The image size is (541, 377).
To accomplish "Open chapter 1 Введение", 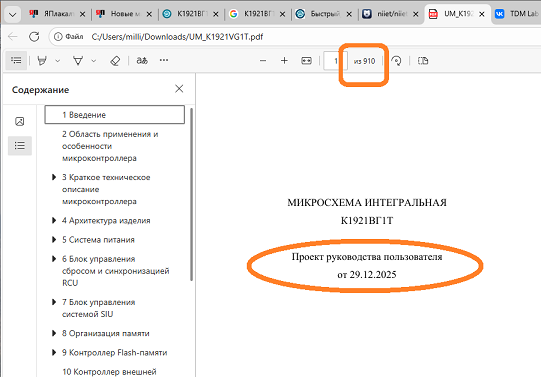I will click(115, 115).
